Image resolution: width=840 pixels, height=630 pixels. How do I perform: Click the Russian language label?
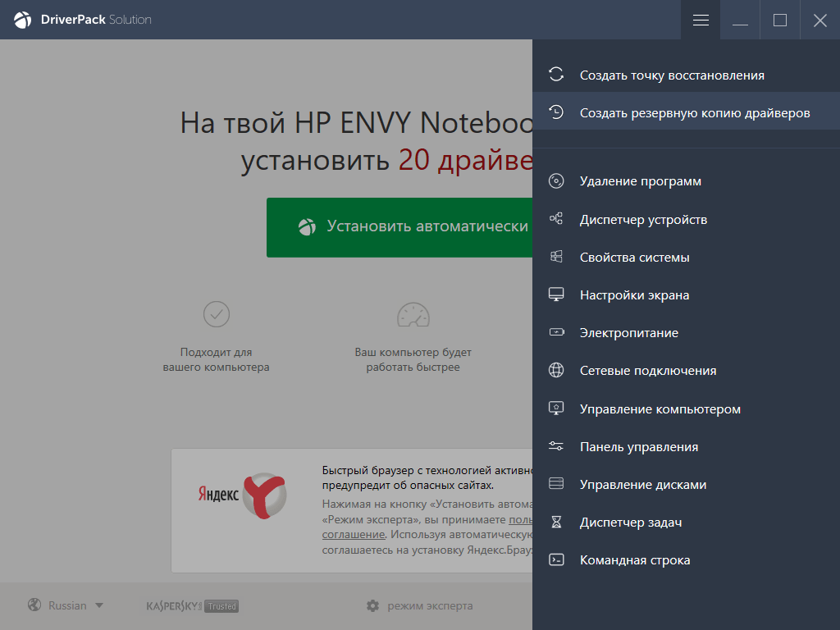67,606
